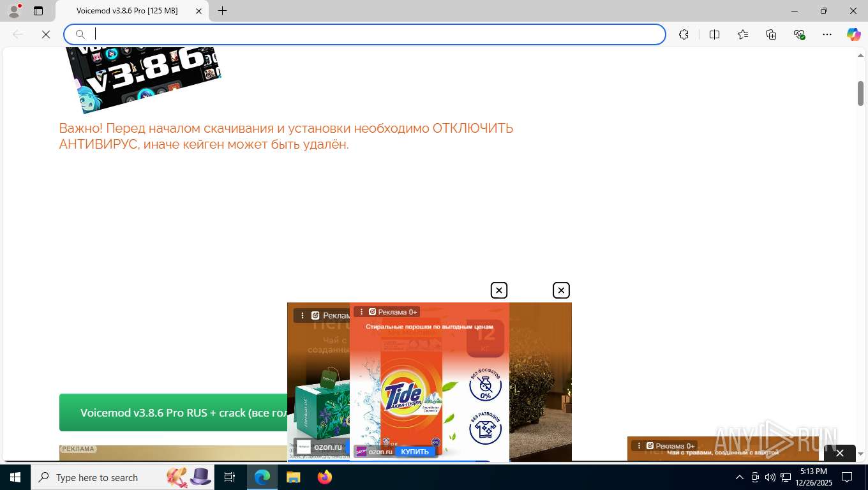Click the Voicemod v3.8.6 cover thumbnail

click(x=144, y=79)
